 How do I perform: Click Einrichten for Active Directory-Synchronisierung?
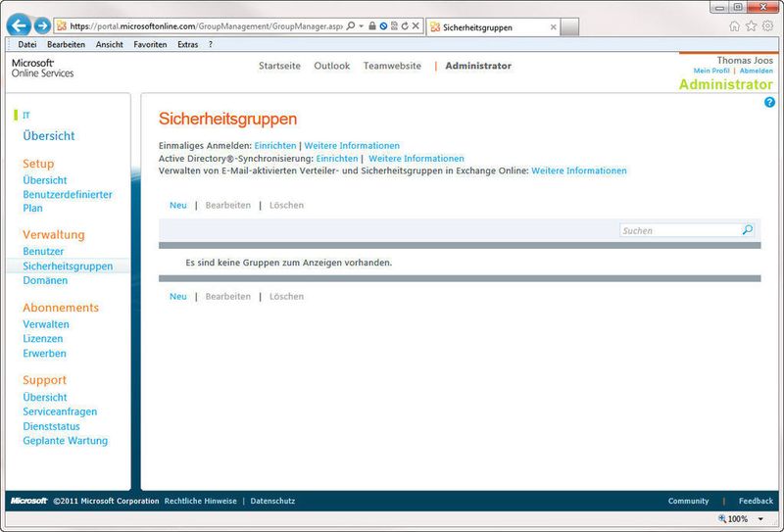pos(336,159)
